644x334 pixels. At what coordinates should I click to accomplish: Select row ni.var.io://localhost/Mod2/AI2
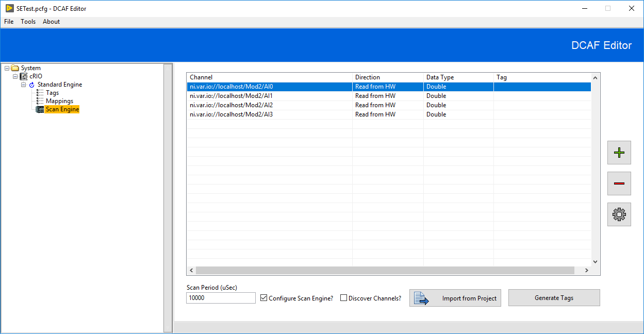(x=389, y=105)
